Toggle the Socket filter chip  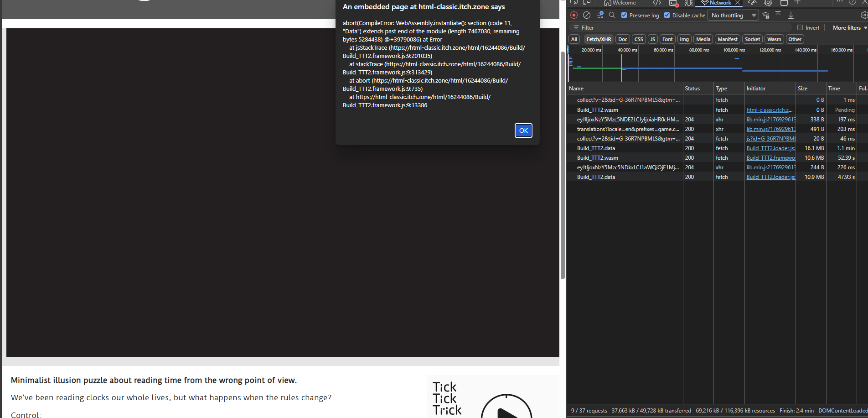pos(752,39)
